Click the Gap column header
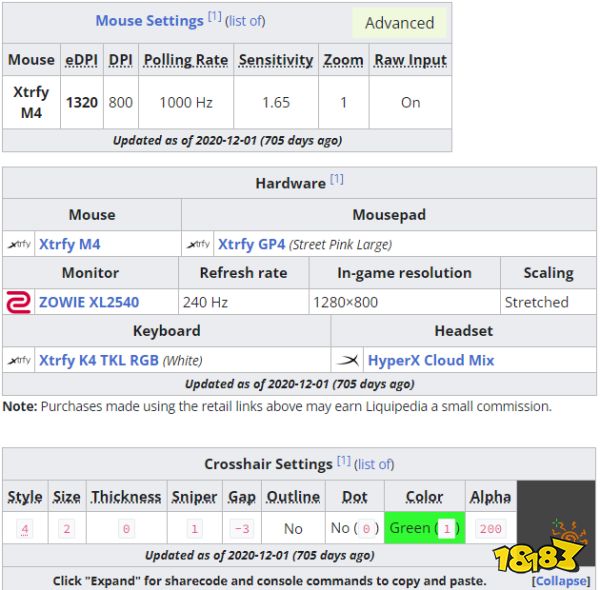This screenshot has width=600, height=590. coord(242,497)
